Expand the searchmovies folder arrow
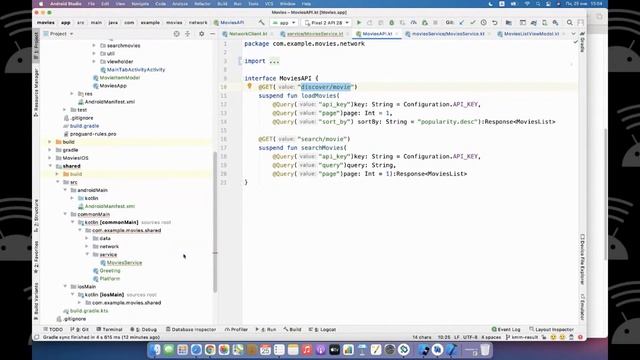 94,45
